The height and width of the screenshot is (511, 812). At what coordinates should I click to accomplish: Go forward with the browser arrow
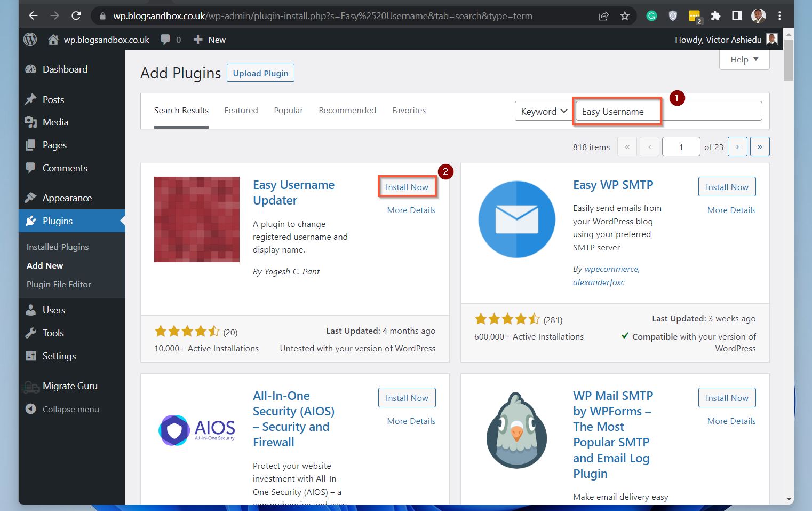[x=54, y=16]
